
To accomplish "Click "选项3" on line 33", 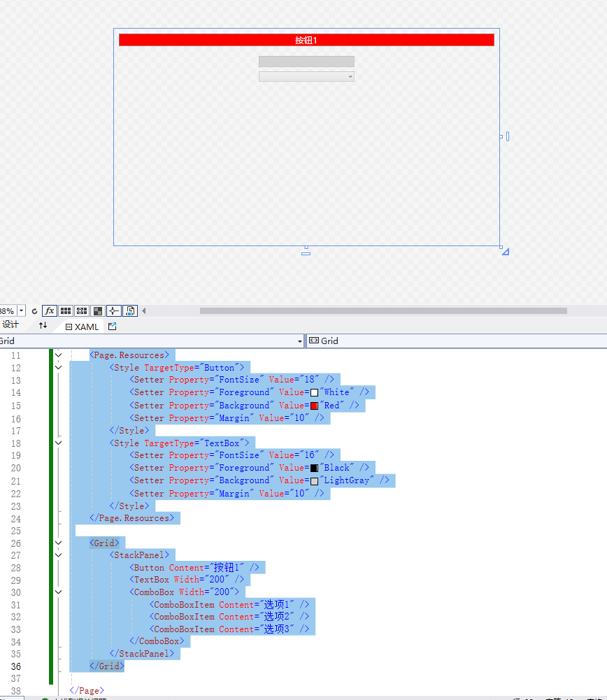I will click(276, 629).
